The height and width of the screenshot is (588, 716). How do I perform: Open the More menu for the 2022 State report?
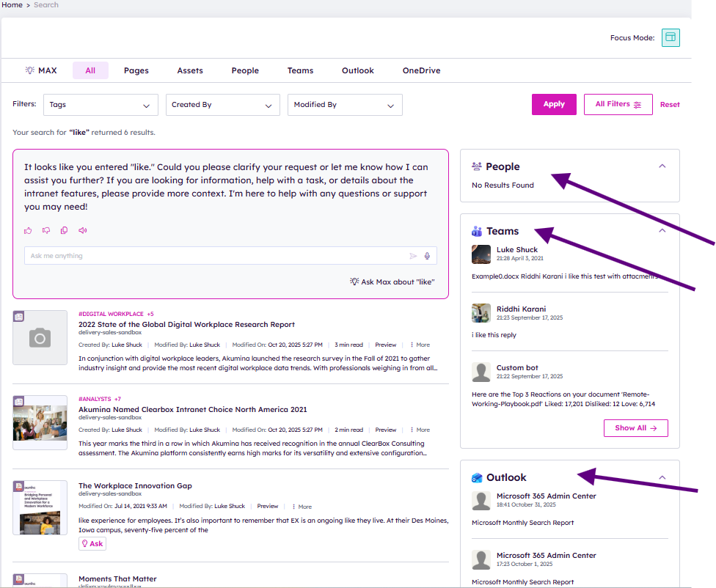[420, 345]
